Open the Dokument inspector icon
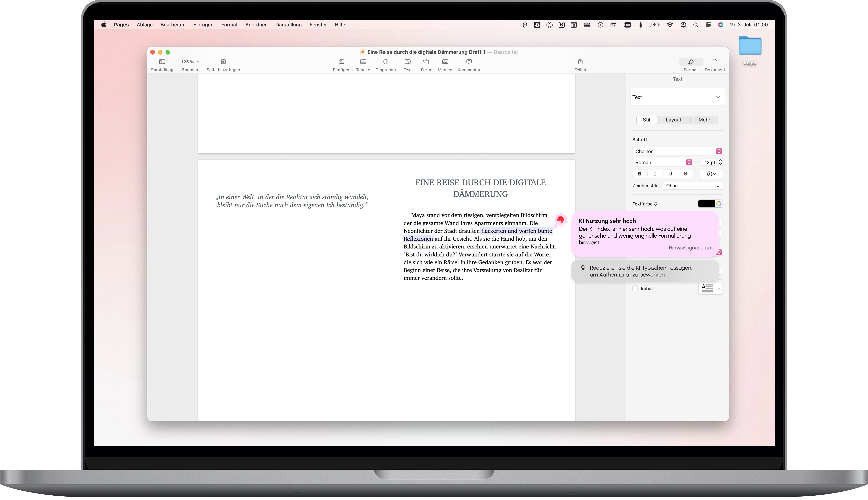Screen dimensions: 868x500 pos(715,62)
